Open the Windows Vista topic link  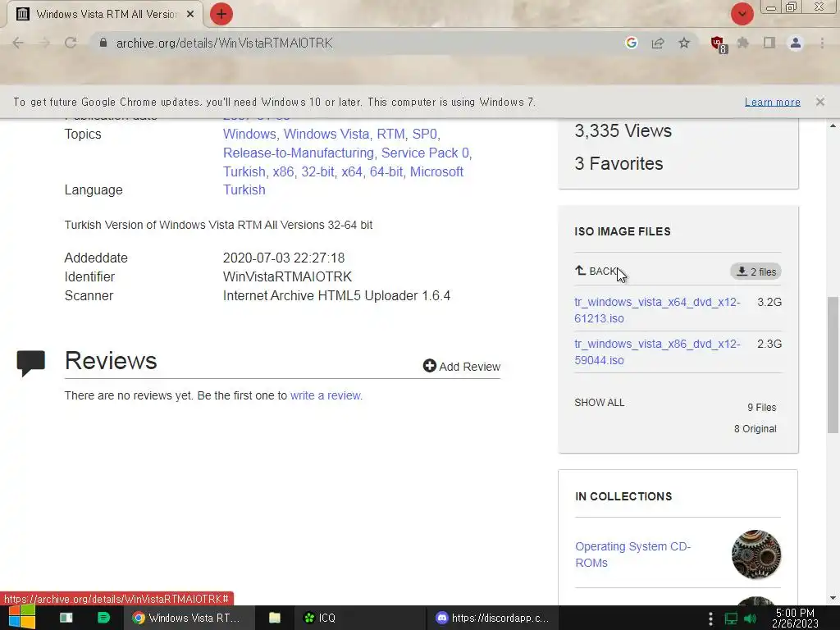click(x=326, y=134)
